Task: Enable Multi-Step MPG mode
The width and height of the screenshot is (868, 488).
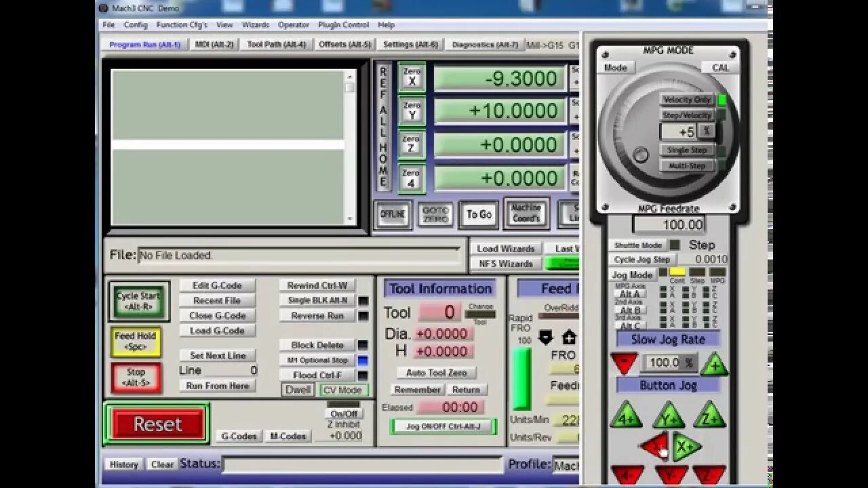Action: coord(687,165)
